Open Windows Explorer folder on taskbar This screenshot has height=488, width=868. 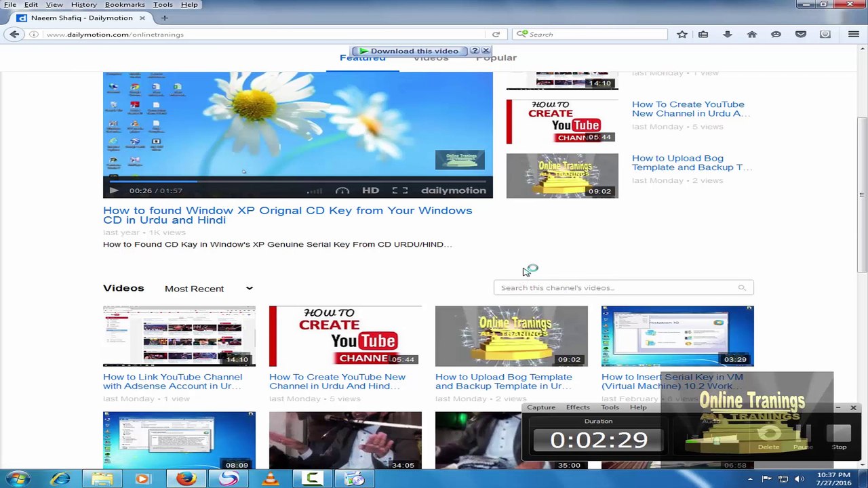102,479
